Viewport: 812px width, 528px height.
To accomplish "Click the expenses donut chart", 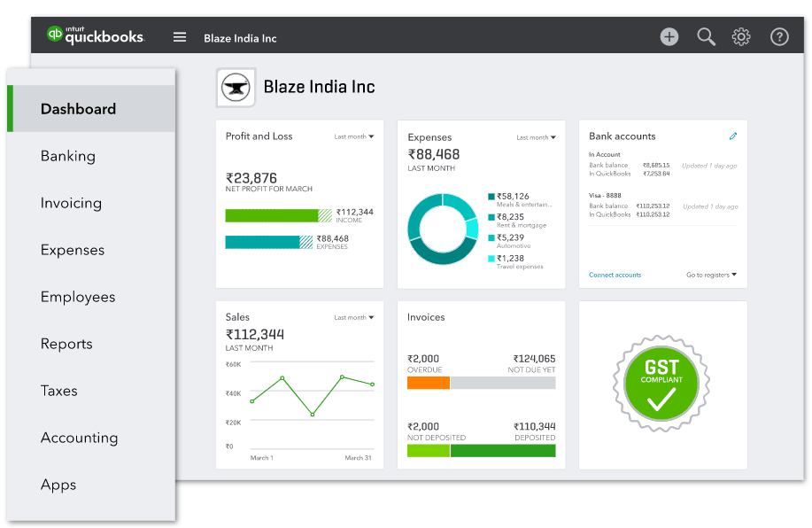I will (443, 229).
